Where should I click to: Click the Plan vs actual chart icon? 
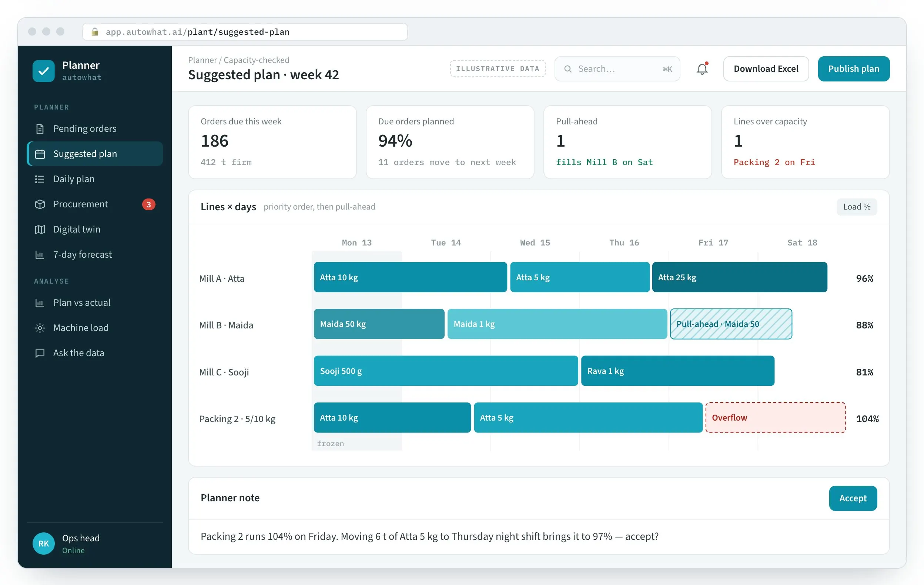pyautogui.click(x=40, y=303)
